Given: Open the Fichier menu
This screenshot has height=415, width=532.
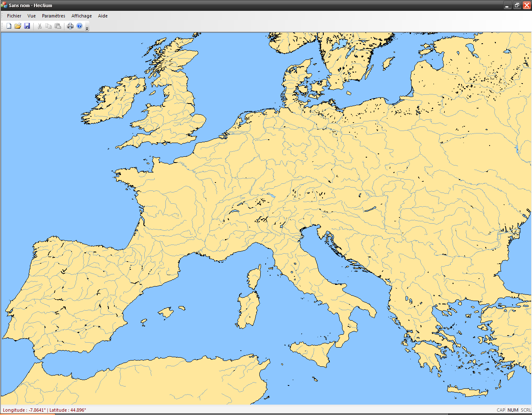Looking at the screenshot, I should click(x=14, y=16).
